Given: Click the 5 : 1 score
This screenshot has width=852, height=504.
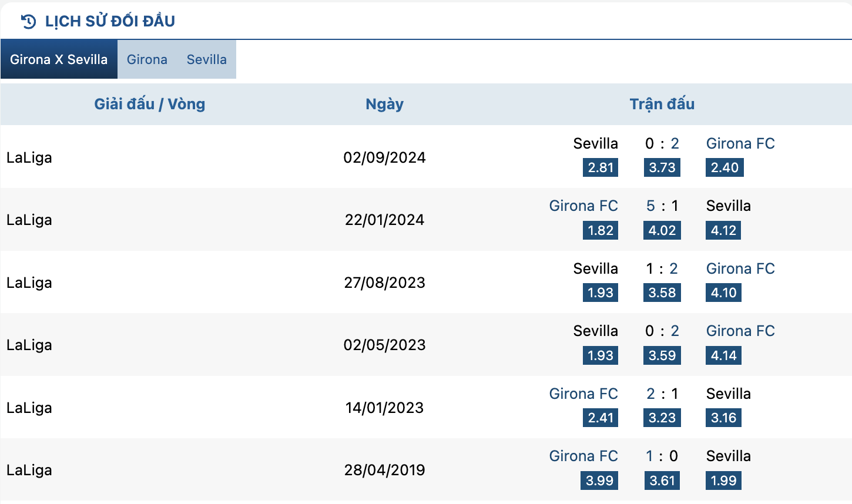Looking at the screenshot, I should [x=662, y=206].
